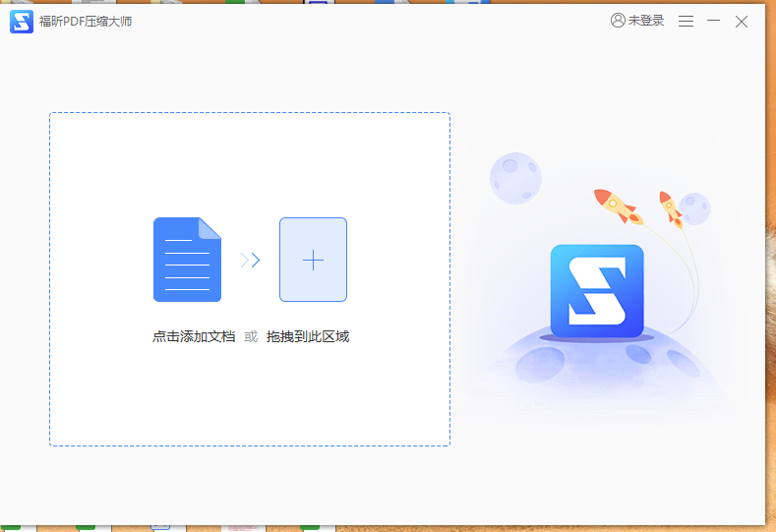Close the 福昕PDF压缩大师 window
This screenshot has width=776, height=532.
pos(741,22)
